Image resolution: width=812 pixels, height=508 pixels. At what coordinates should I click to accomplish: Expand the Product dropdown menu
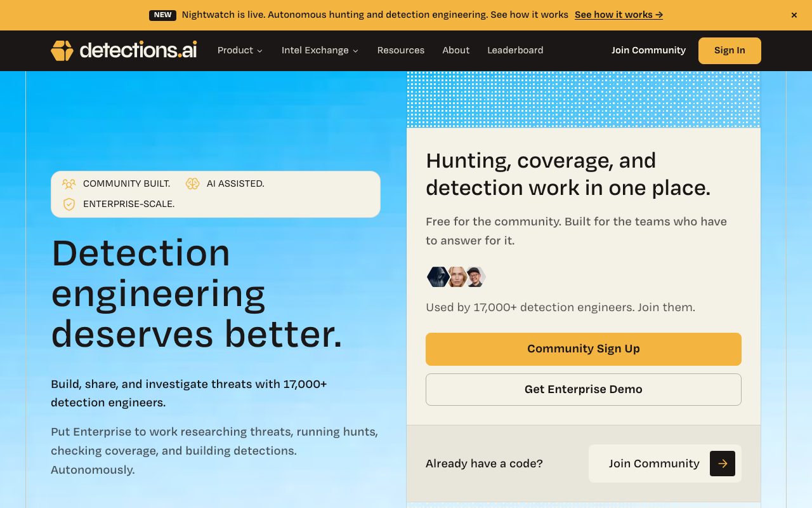click(240, 51)
